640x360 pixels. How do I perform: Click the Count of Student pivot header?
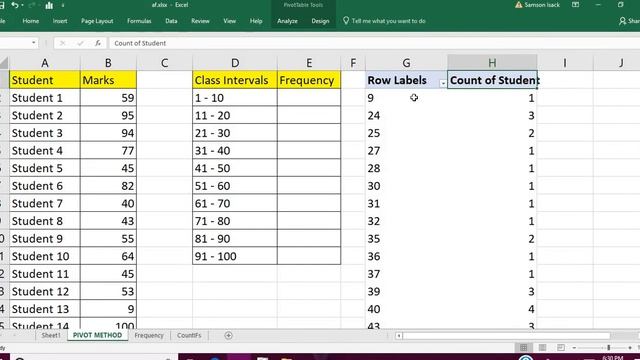[x=492, y=80]
